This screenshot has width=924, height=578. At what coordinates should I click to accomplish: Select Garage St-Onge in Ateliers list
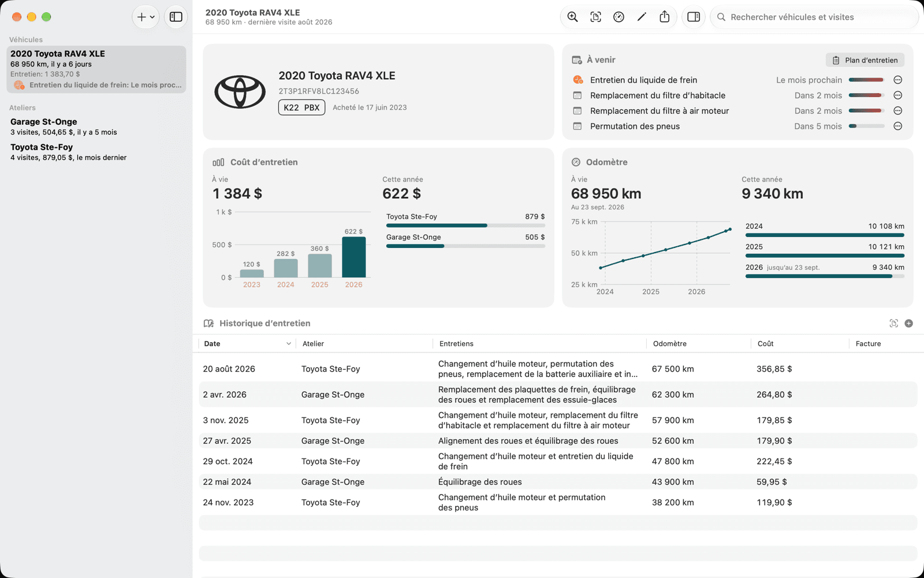click(96, 127)
